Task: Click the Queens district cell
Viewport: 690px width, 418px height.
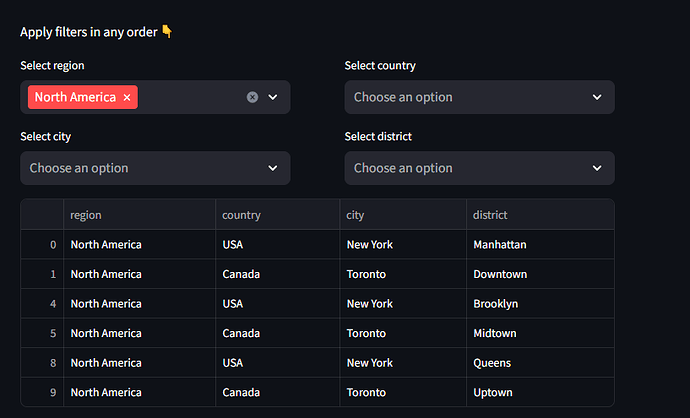Action: click(492, 363)
